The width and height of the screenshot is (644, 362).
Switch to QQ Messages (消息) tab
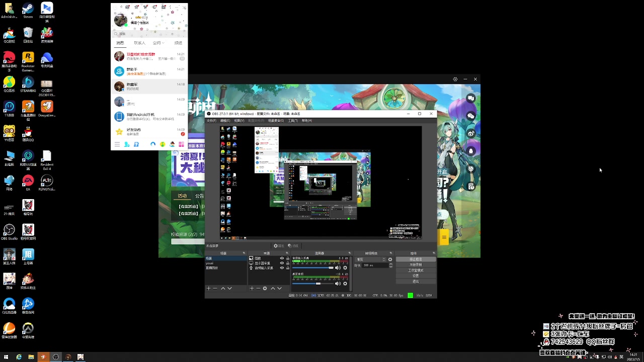click(120, 43)
